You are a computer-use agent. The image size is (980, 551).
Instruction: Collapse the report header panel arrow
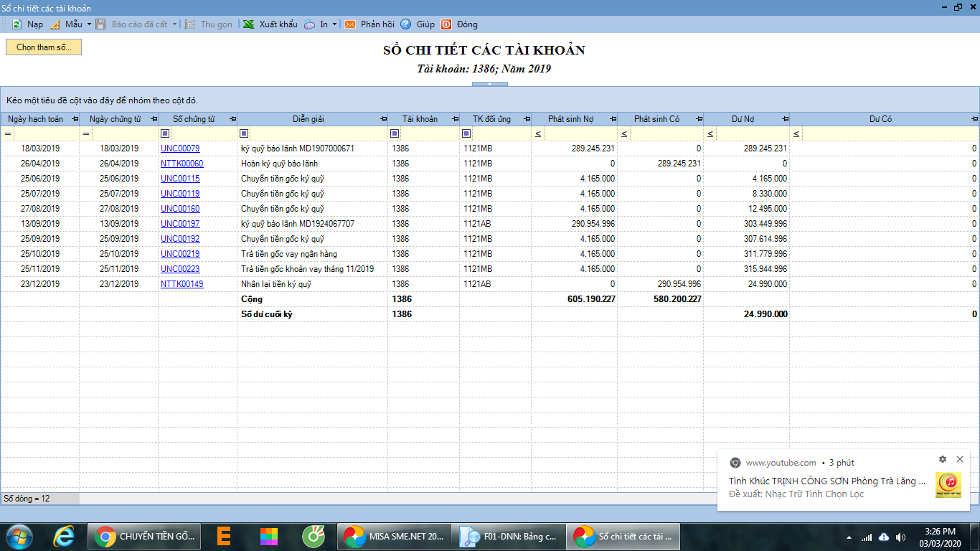pyautogui.click(x=489, y=84)
